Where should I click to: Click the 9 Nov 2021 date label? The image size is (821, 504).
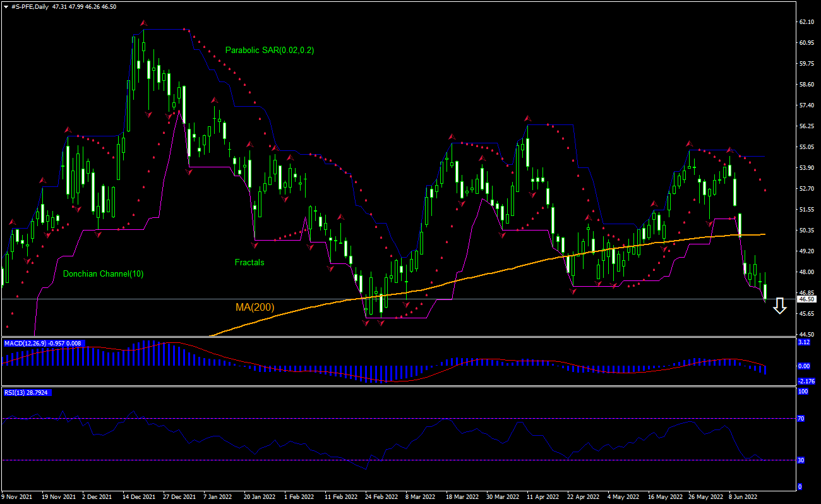[x=18, y=497]
